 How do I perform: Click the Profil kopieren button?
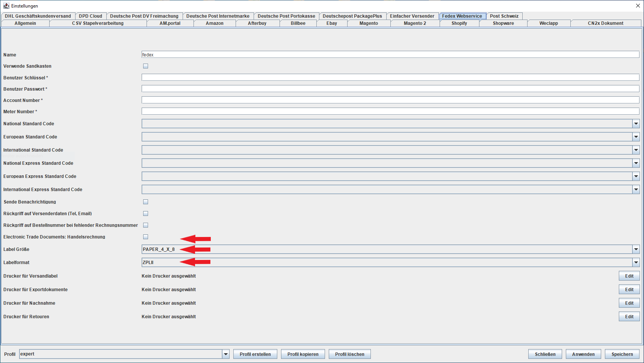pyautogui.click(x=303, y=354)
